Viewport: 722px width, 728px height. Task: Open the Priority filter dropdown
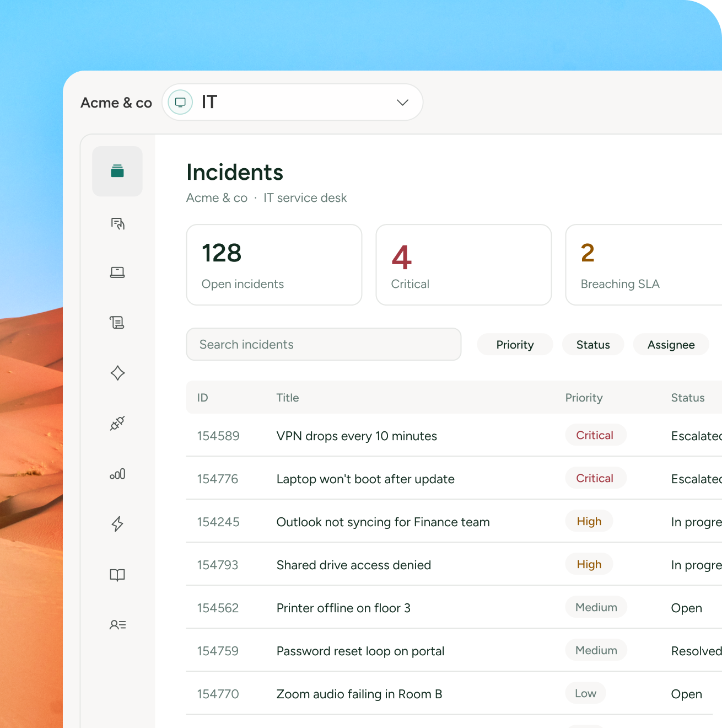(x=515, y=345)
